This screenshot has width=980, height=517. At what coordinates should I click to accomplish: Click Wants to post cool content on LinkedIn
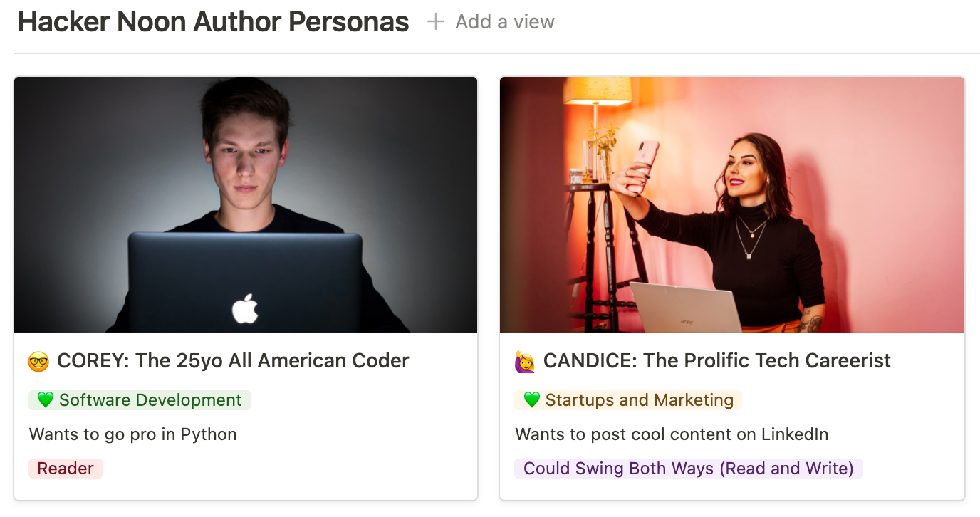[x=672, y=434]
